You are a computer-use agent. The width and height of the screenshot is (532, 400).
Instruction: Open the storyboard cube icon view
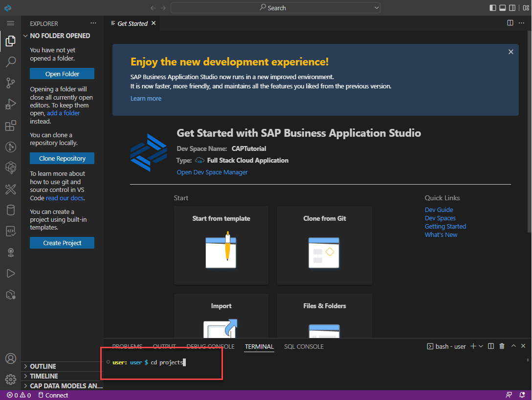11,168
